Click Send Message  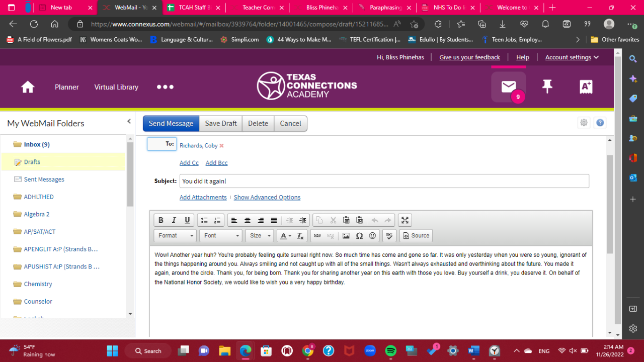[x=171, y=123]
